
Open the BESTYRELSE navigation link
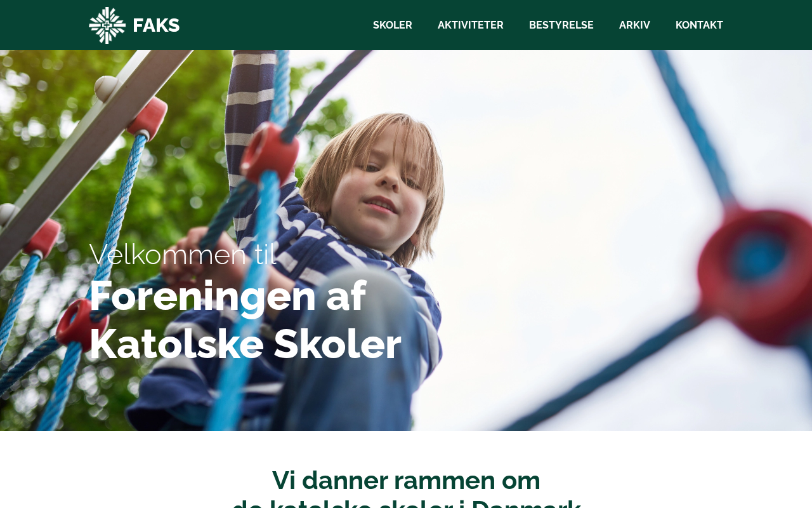561,25
